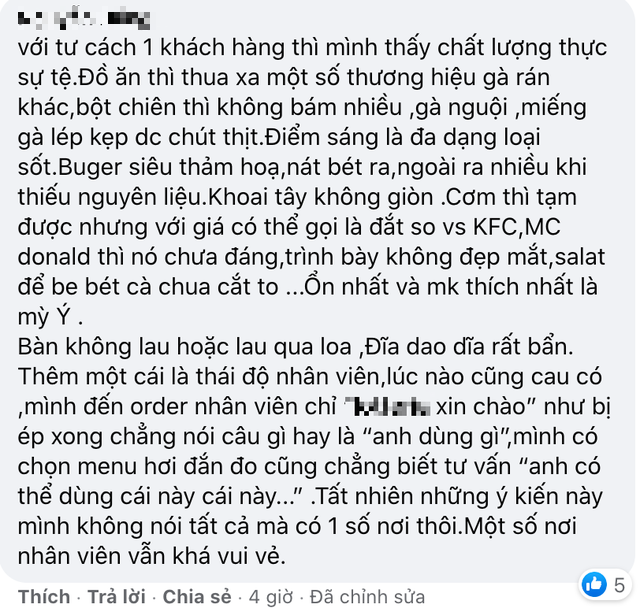
Task: Click the blue thumbs-up reaction icon
Action: 594,585
